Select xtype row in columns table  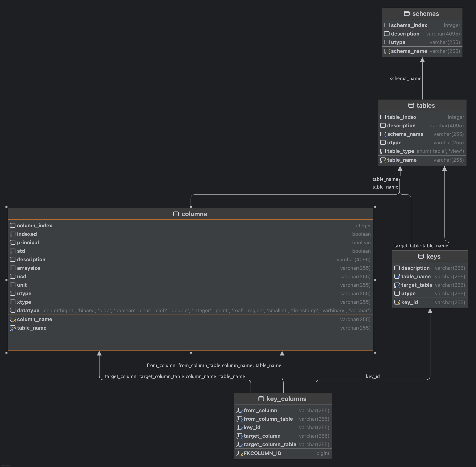[190, 302]
